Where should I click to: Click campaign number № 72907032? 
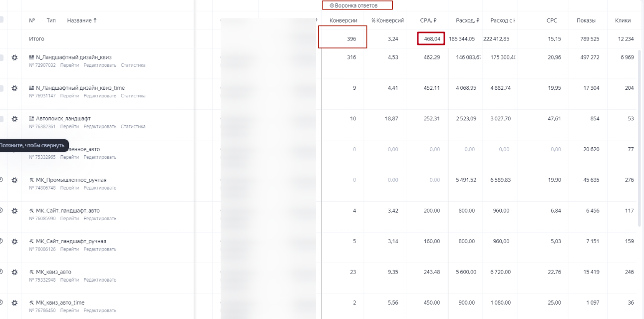click(x=42, y=65)
